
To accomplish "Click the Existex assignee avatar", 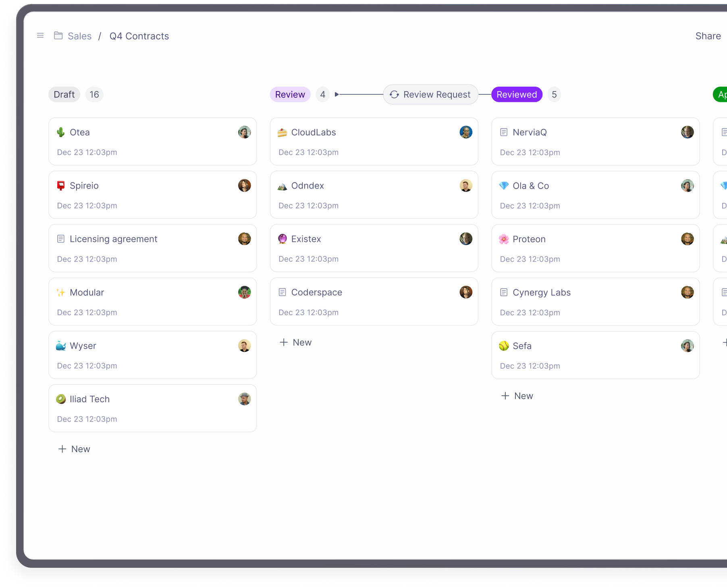I will 466,239.
